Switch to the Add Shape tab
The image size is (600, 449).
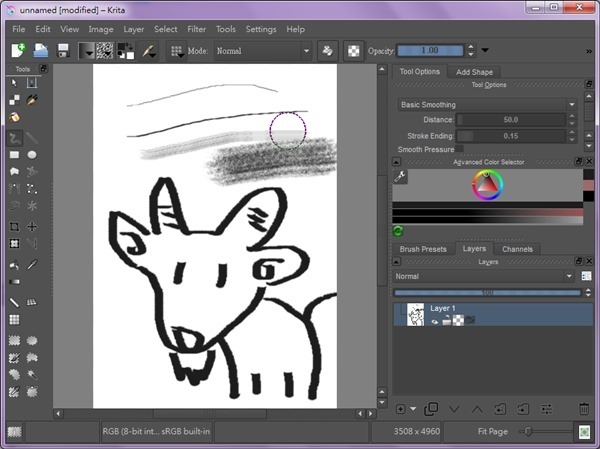click(x=474, y=72)
